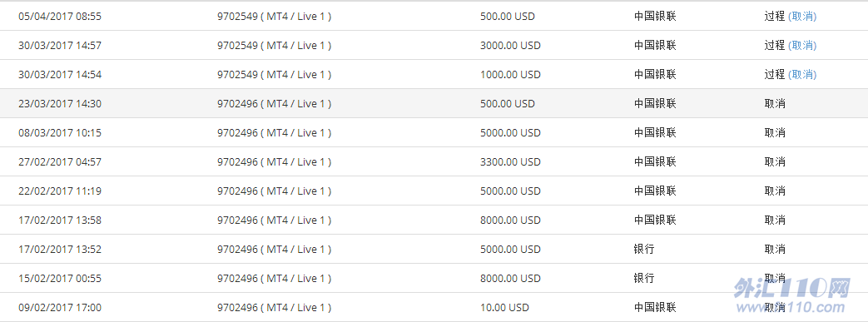The height and width of the screenshot is (322, 868).
Task: Select the 23/03/2017 14:30 highlighted row
Action: pos(434,103)
